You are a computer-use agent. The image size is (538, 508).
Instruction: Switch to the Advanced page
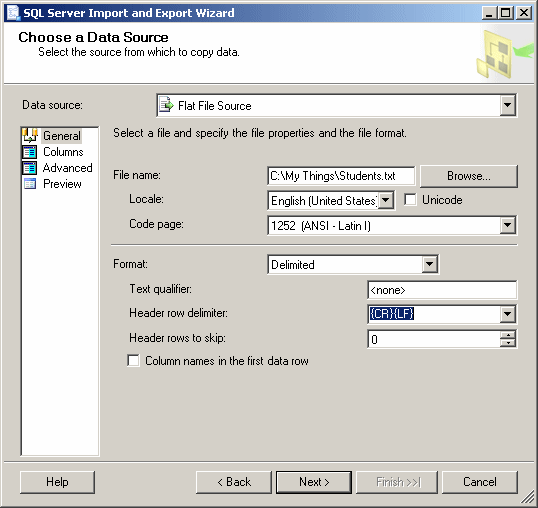[x=68, y=168]
